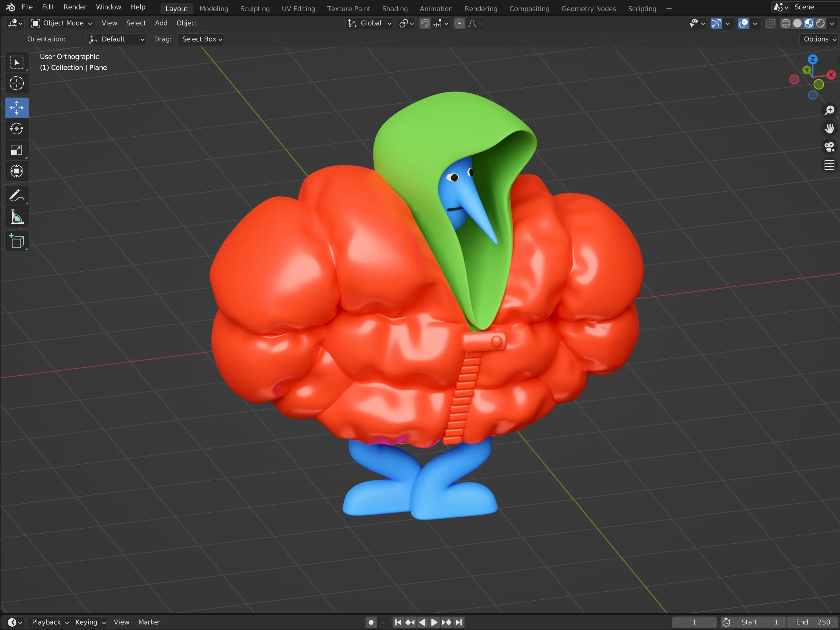Screen dimensions: 840x630
Task: Switch to rendered viewport shading
Action: [820, 24]
